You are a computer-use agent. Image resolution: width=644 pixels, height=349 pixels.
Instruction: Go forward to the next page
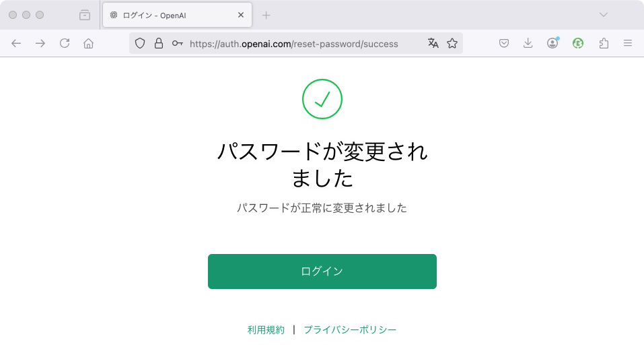[x=40, y=43]
